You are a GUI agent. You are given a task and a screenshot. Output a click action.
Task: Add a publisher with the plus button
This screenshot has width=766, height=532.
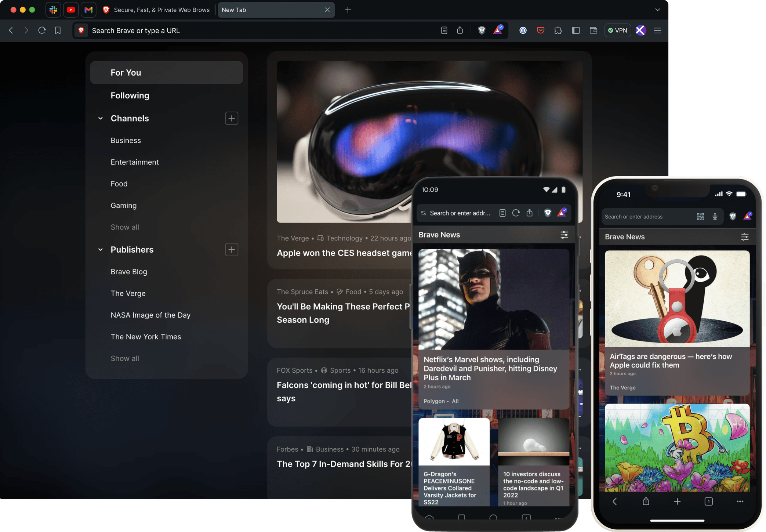tap(232, 250)
